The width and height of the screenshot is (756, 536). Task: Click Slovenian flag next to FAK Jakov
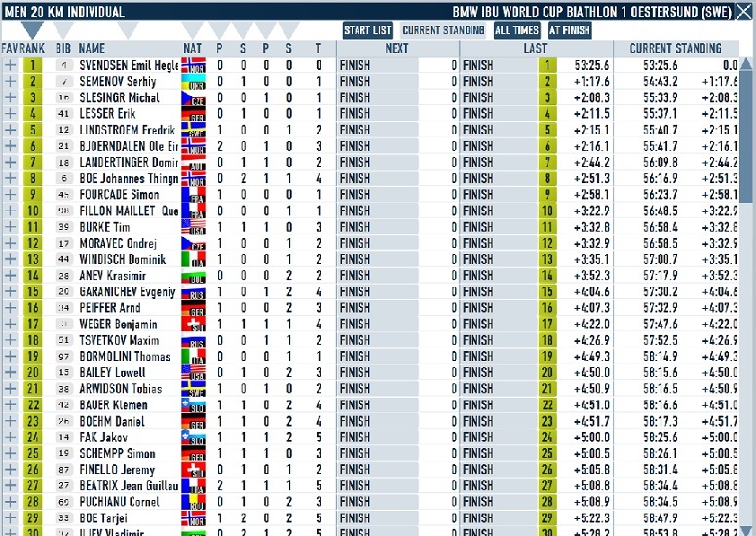click(193, 438)
